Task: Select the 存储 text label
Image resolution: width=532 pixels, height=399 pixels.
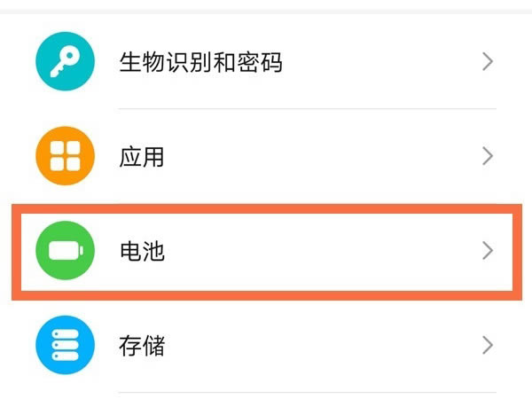Action: [142, 345]
